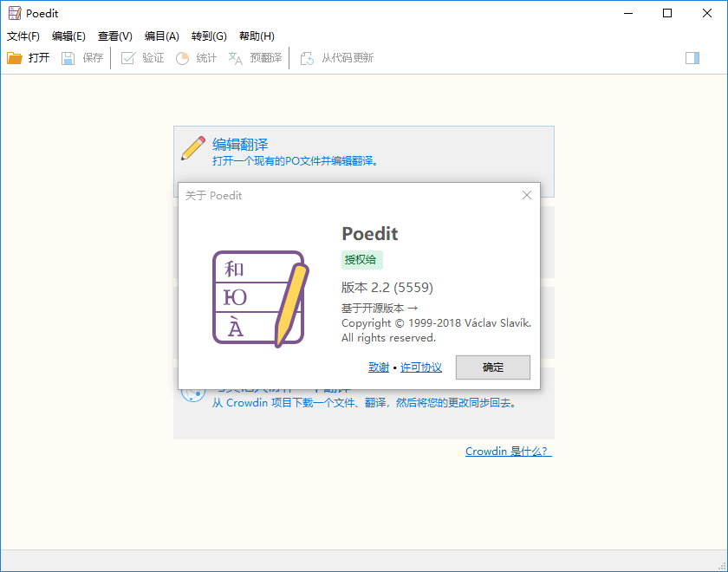728x572 pixels.
Task: Minimize the Poedit window
Action: [x=628, y=13]
